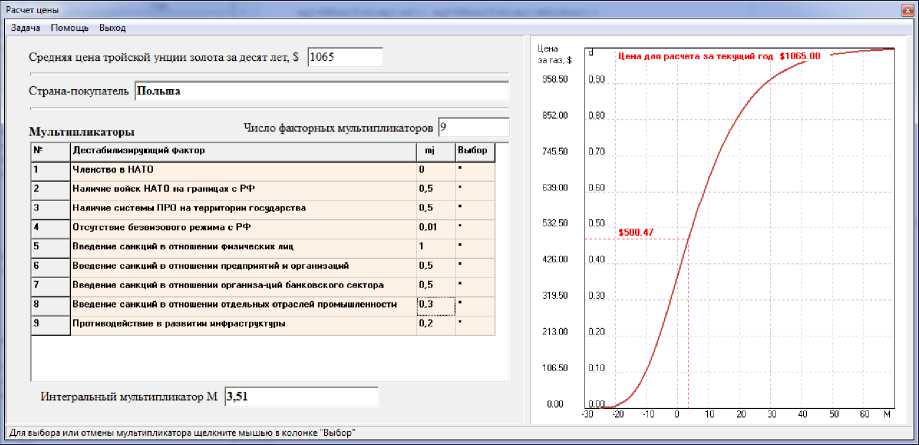
Task: Click the Дестабилизирующий фактор column header
Action: (x=243, y=151)
